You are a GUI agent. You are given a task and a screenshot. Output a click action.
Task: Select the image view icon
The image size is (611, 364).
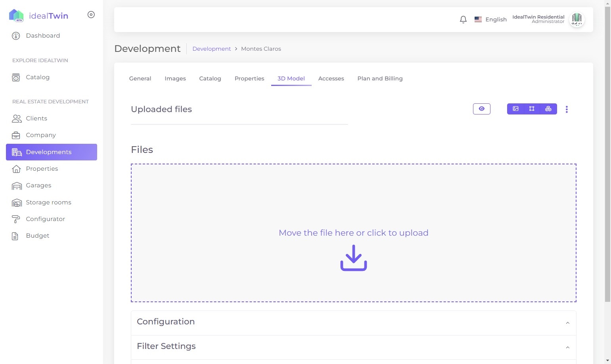click(x=515, y=109)
